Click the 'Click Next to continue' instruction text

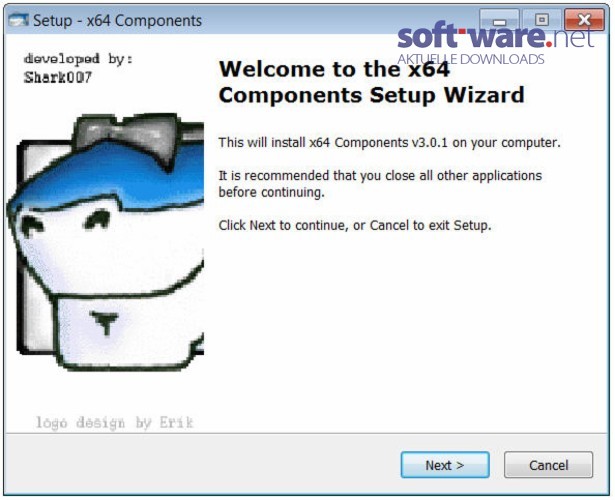point(355,225)
